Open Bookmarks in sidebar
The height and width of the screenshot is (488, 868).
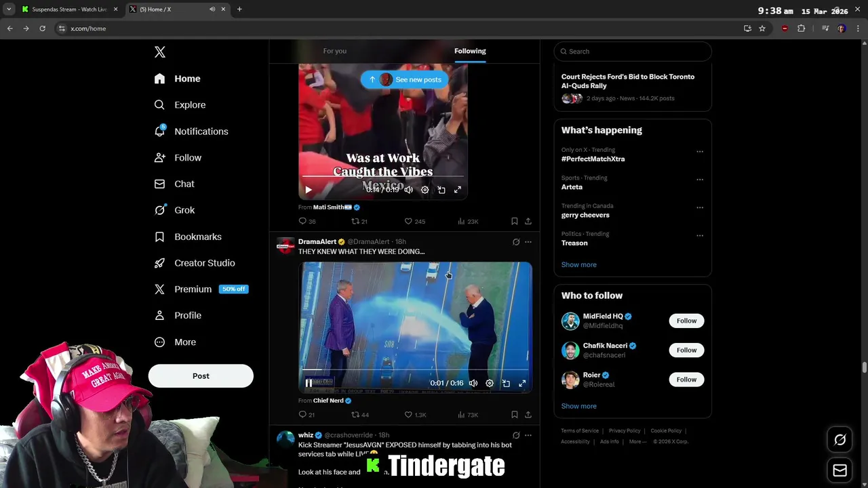coord(188,237)
